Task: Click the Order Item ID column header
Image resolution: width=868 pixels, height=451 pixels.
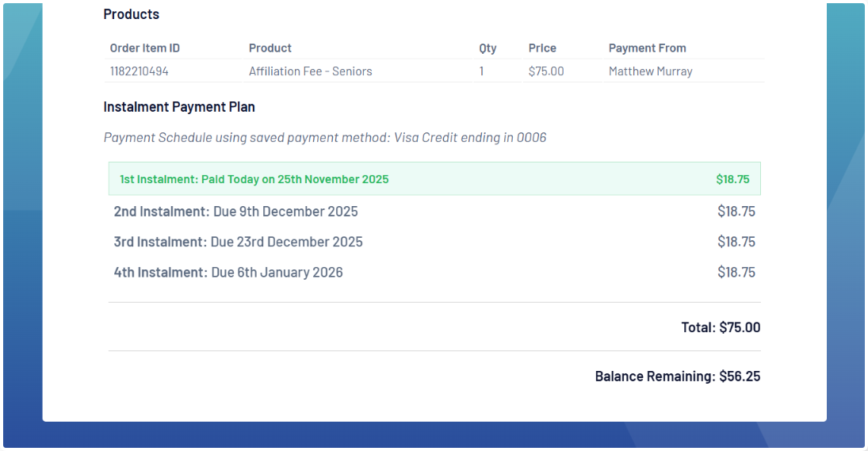Action: point(145,48)
